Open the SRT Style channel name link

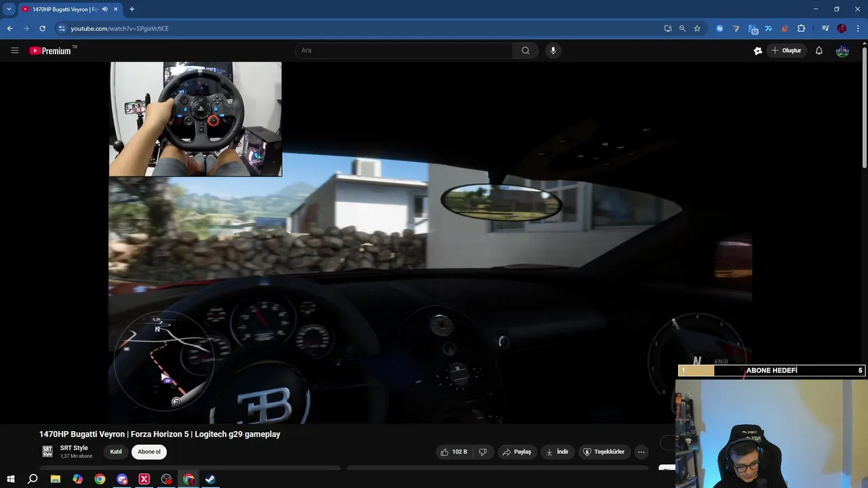[74, 448]
